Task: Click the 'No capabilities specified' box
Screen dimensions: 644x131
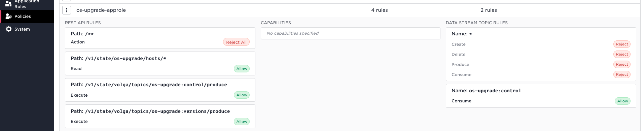Action: click(351, 33)
